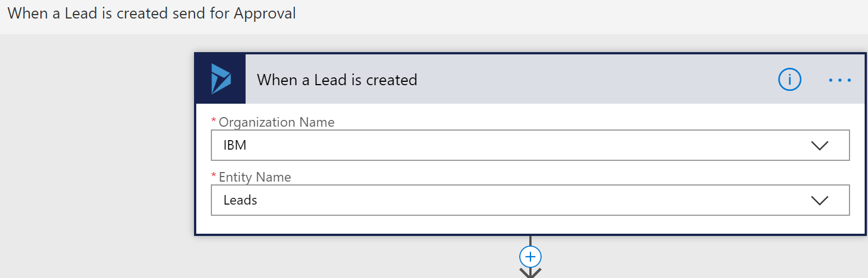
Task: Click the blank area of the top title bar
Action: [x=561, y=16]
